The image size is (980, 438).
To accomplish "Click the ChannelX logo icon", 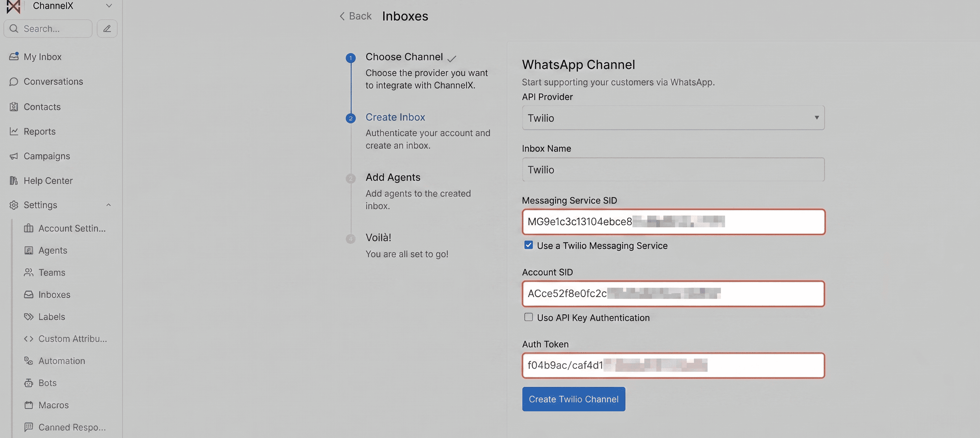I will (x=14, y=7).
